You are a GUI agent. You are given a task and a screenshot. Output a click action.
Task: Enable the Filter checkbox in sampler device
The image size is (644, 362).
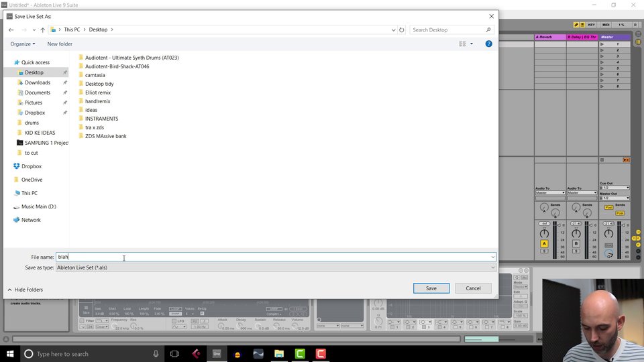click(82, 321)
